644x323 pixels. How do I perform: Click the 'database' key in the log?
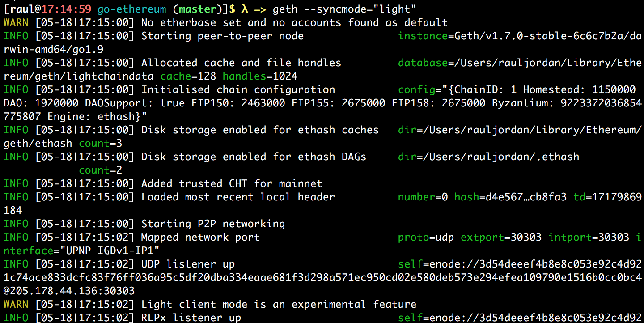pyautogui.click(x=423, y=63)
